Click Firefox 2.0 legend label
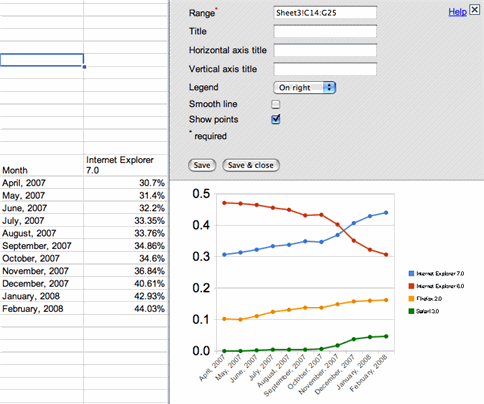 click(x=429, y=299)
